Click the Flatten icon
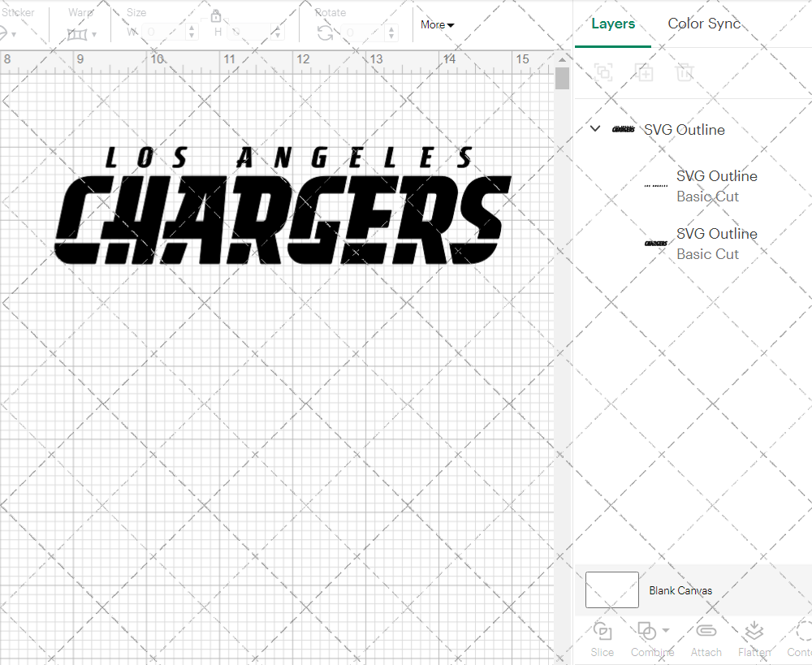This screenshot has height=665, width=812. [x=754, y=632]
